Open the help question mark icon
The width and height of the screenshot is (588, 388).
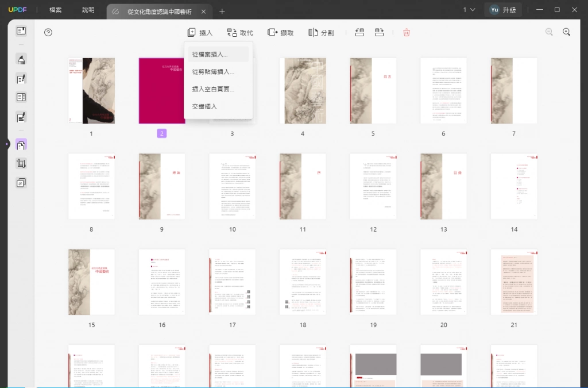tap(48, 33)
